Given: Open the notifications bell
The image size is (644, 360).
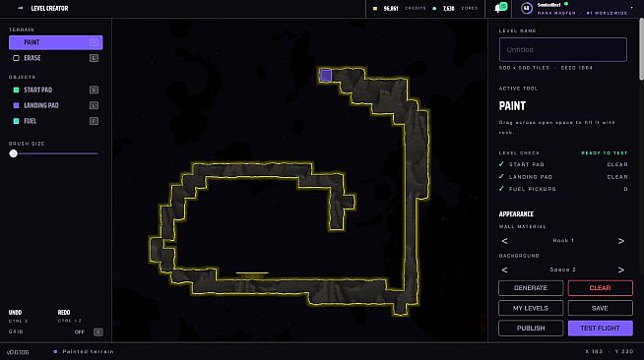Looking at the screenshot, I should tap(500, 8).
